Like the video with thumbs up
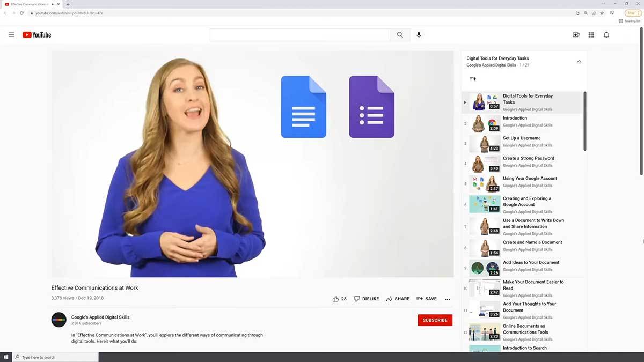The height and width of the screenshot is (362, 644). (x=336, y=299)
